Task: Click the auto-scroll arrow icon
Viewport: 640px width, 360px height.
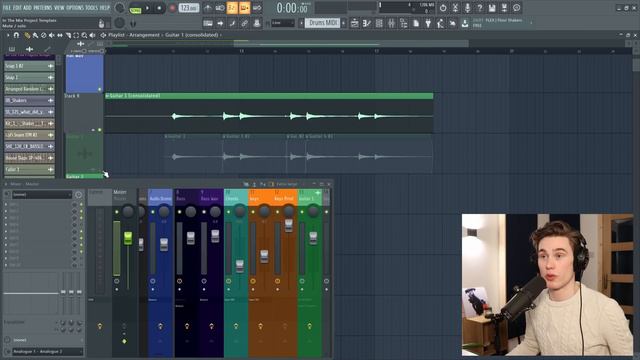Action: pos(220,23)
